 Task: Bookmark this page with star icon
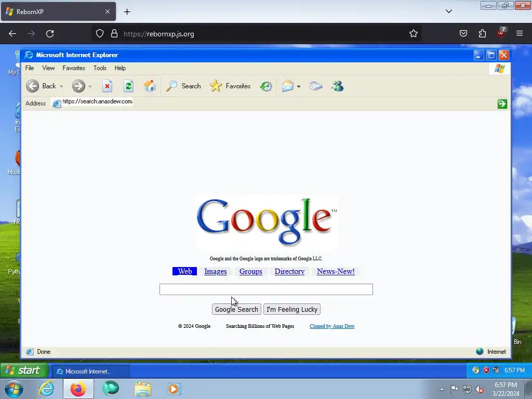tap(413, 34)
